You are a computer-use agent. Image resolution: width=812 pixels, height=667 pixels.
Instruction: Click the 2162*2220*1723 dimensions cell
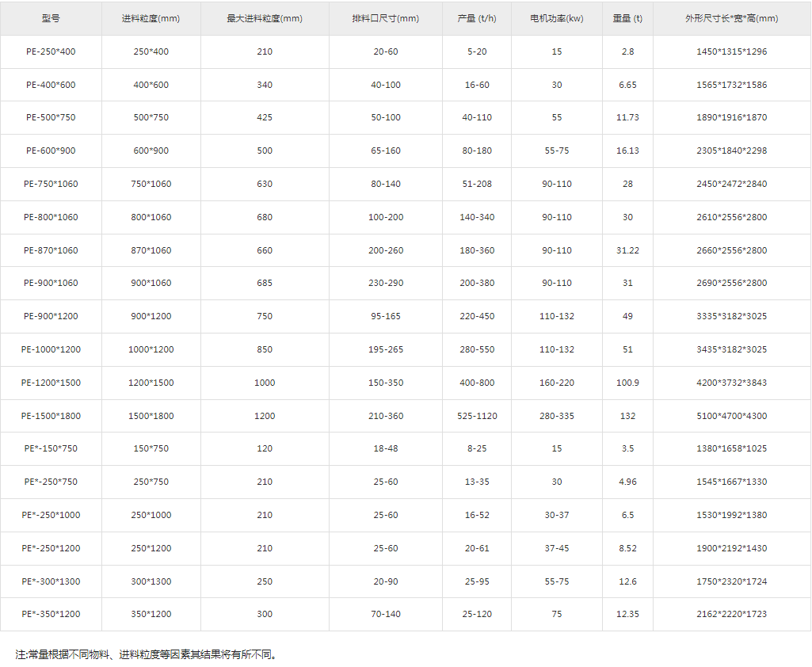731,614
